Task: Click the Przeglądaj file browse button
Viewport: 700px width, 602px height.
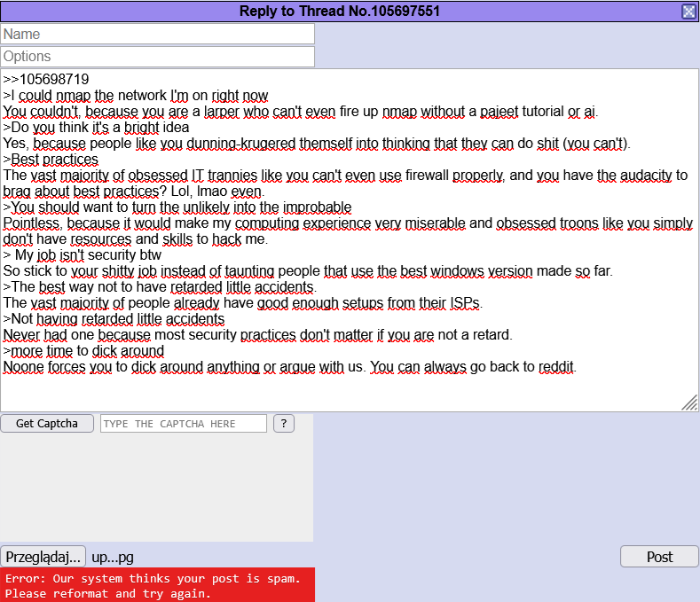Action: pyautogui.click(x=43, y=557)
